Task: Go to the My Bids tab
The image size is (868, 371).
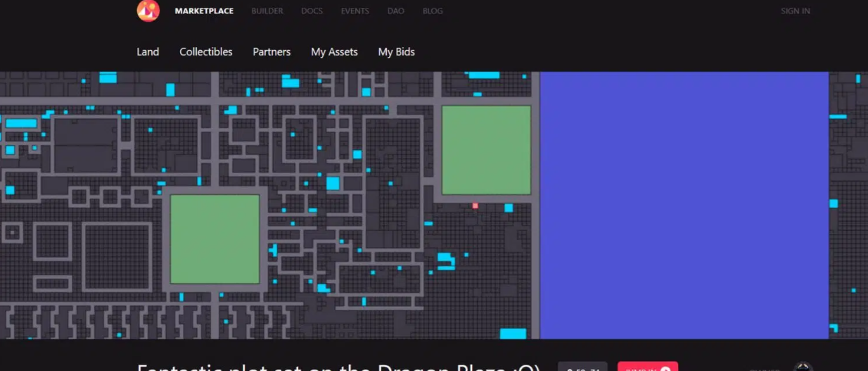Action: coord(397,52)
